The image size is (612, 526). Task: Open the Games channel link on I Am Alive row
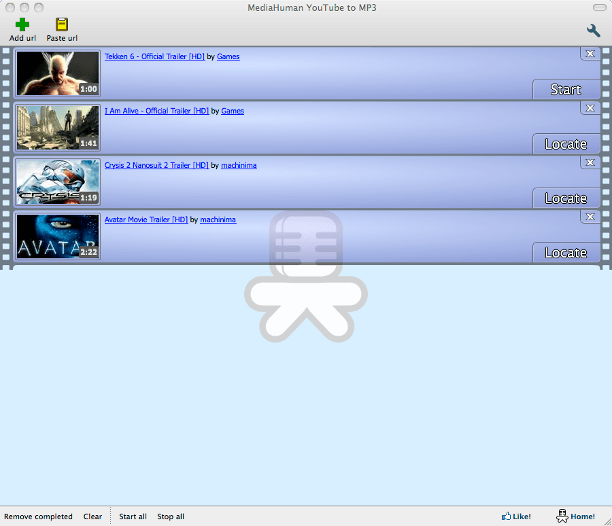[x=233, y=111]
